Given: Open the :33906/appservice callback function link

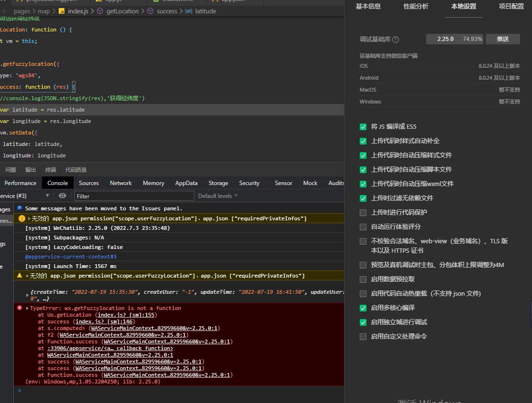Looking at the screenshot, I should point(110,348).
